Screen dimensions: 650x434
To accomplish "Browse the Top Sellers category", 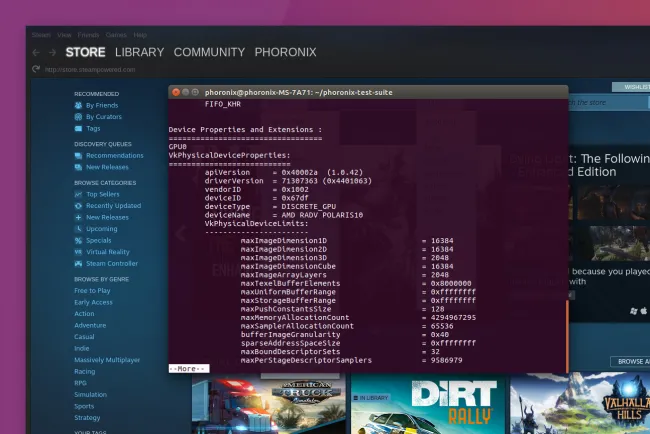I will pyautogui.click(x=102, y=194).
